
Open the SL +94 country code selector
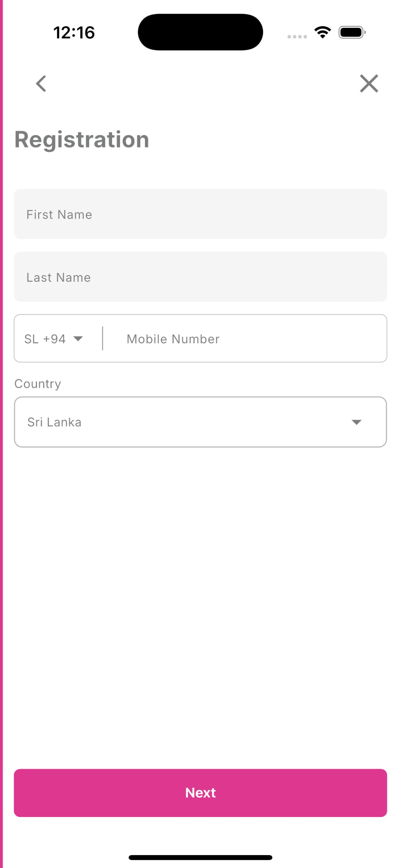(x=54, y=339)
